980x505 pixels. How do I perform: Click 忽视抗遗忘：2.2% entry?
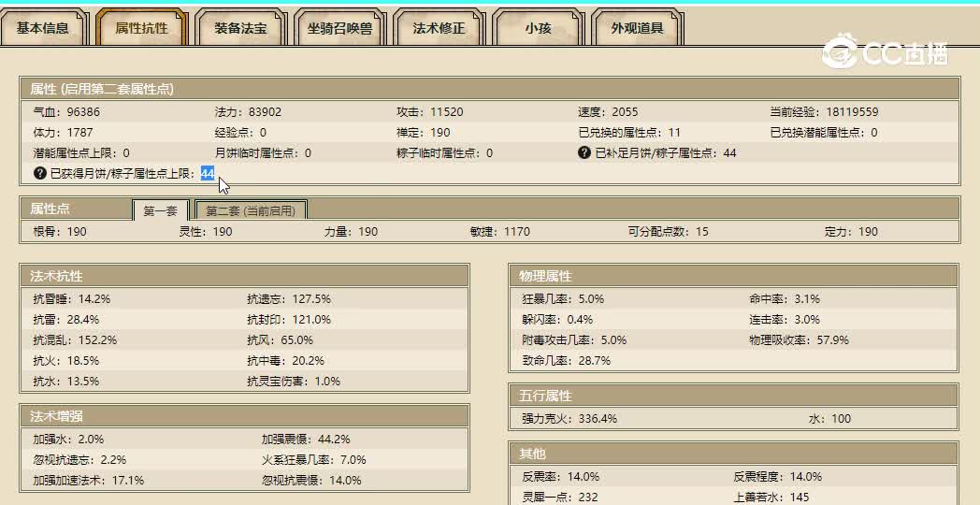79,459
